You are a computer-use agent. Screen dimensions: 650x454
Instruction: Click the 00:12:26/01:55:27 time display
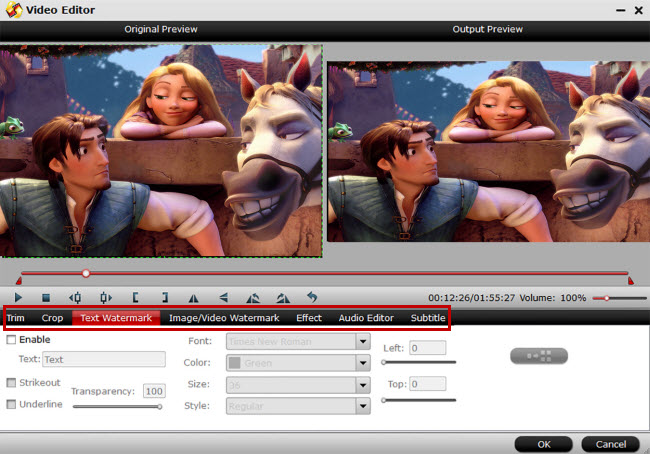tap(471, 298)
